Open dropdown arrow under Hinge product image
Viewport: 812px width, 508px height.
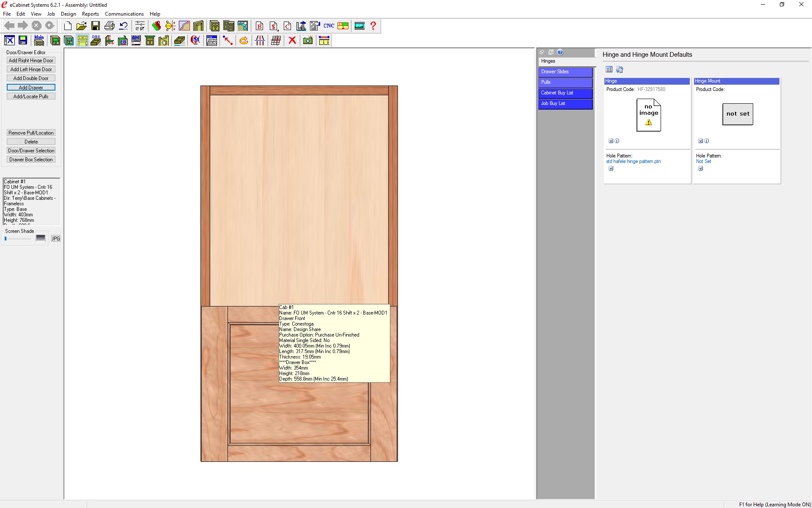(x=611, y=141)
